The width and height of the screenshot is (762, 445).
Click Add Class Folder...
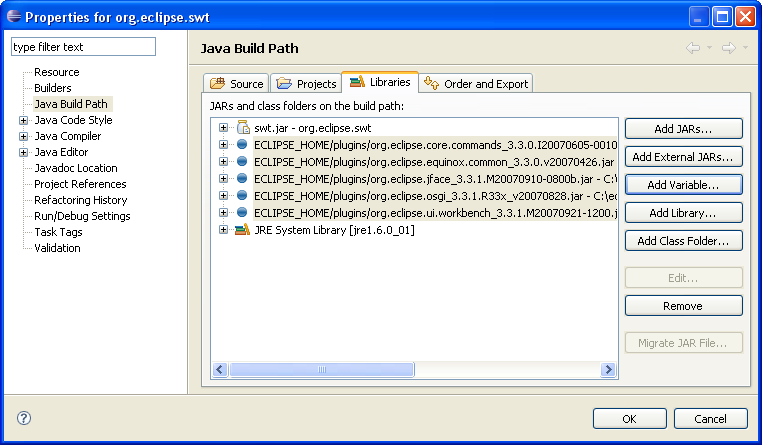point(683,241)
